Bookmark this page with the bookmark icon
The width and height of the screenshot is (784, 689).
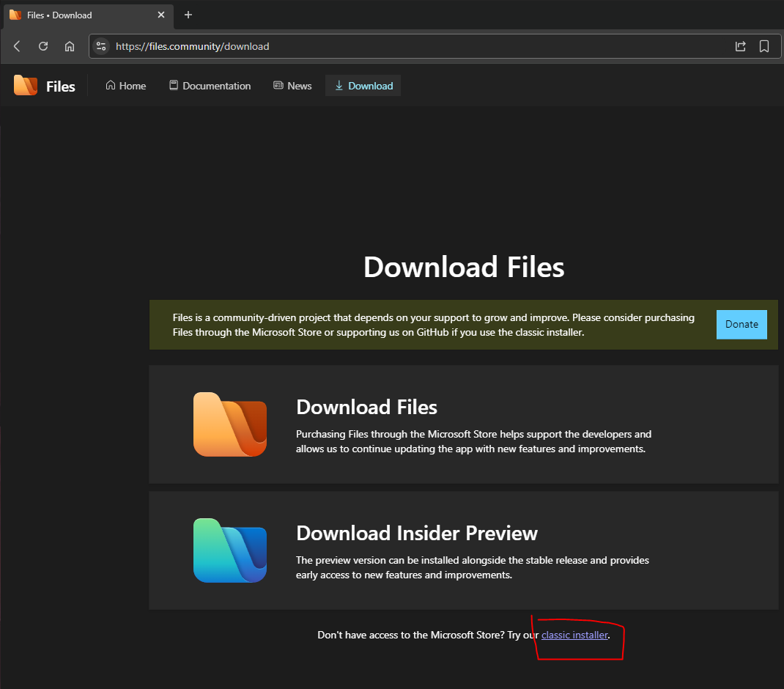[x=764, y=46]
